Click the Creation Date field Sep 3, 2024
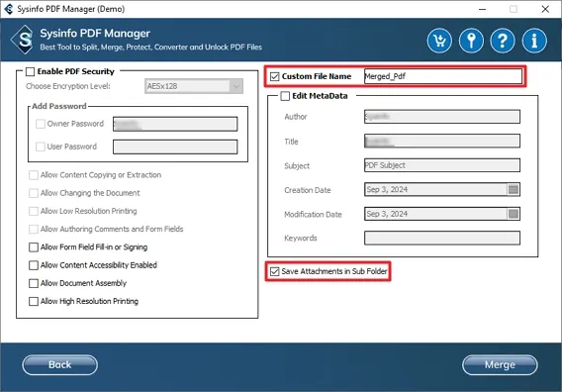This screenshot has height=392, width=562. 442,189
